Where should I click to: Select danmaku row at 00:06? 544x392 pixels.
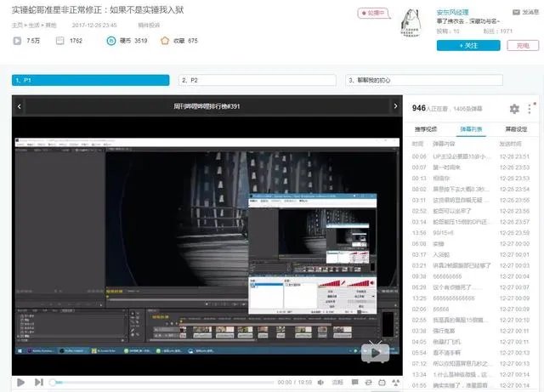[x=471, y=156]
